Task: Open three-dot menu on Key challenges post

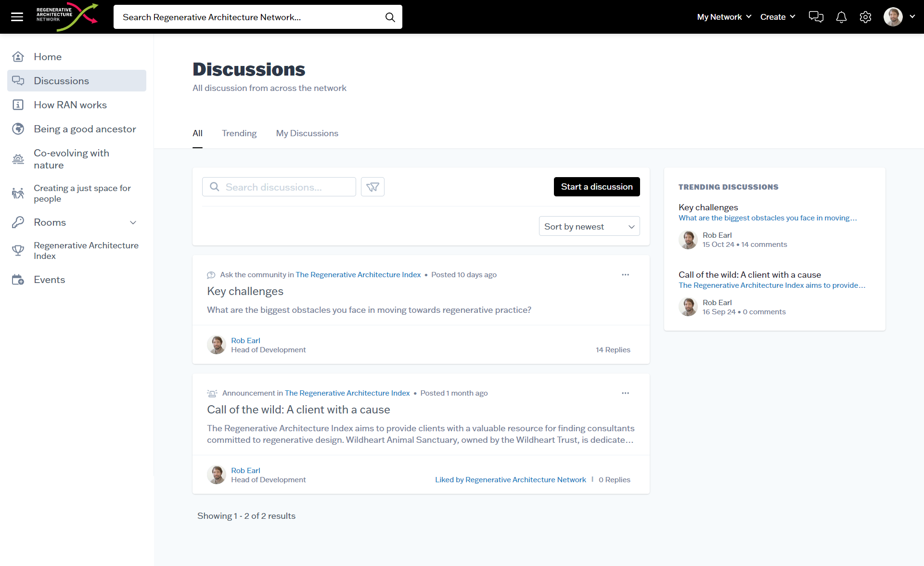Action: point(625,275)
